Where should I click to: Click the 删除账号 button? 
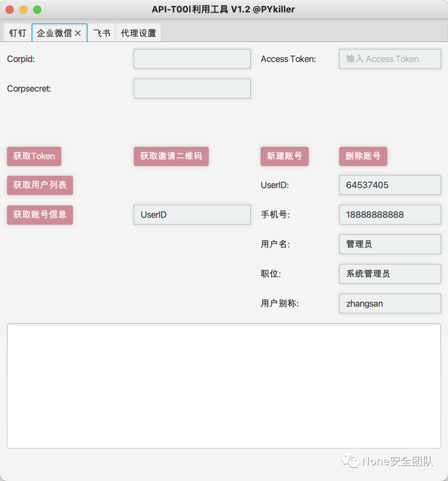[363, 156]
